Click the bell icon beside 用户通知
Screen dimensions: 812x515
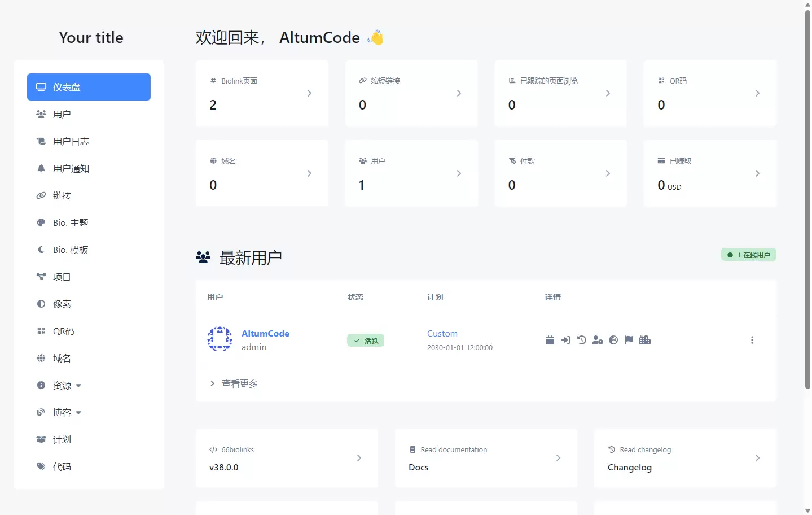pos(41,168)
